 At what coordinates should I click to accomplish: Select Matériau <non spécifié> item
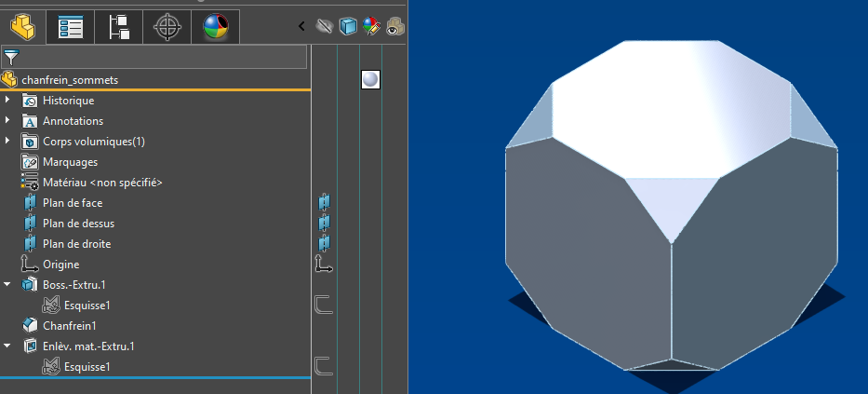(x=102, y=183)
